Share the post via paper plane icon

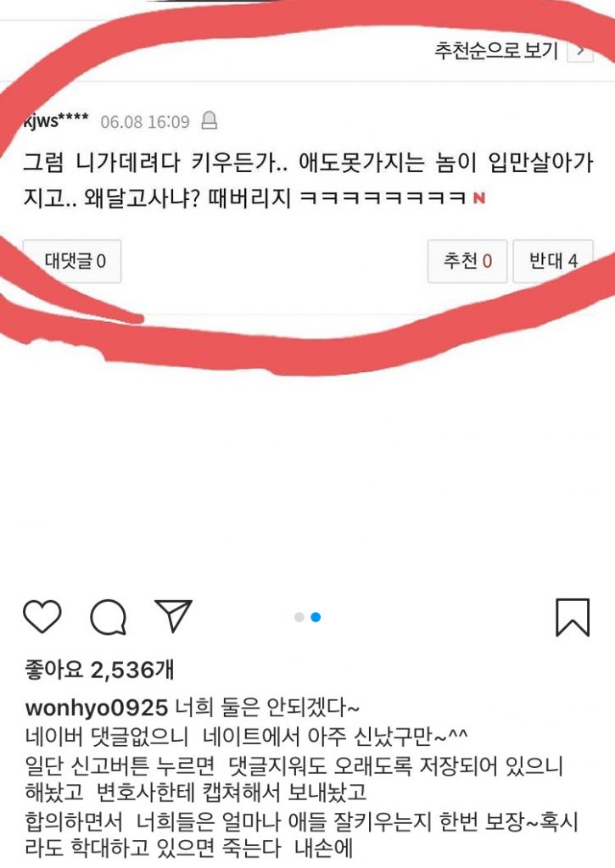click(174, 615)
